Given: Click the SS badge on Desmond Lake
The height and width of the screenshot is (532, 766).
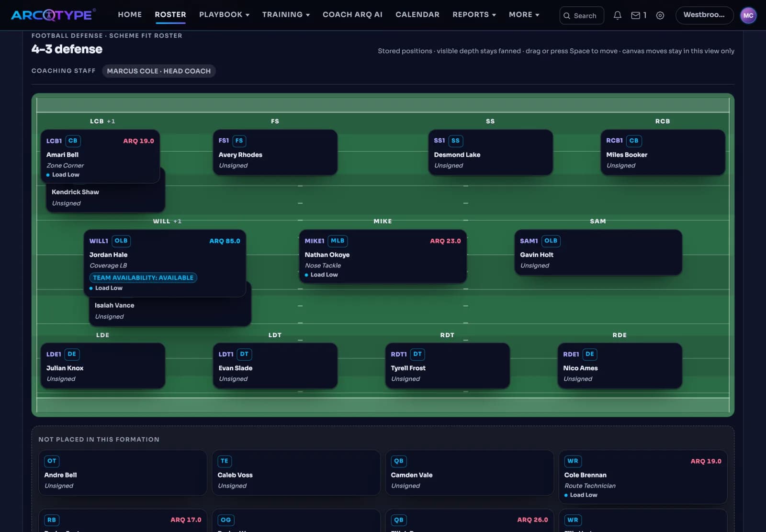Looking at the screenshot, I should 455,141.
